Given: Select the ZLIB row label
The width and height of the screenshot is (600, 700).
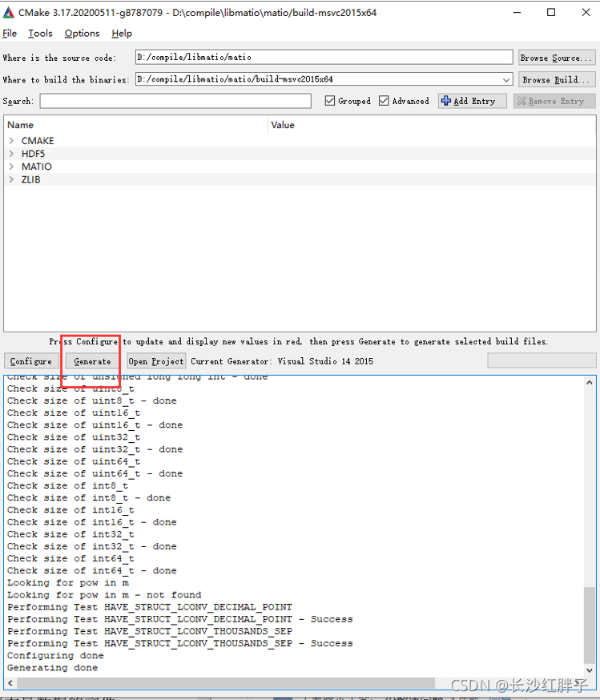Looking at the screenshot, I should click(x=30, y=179).
